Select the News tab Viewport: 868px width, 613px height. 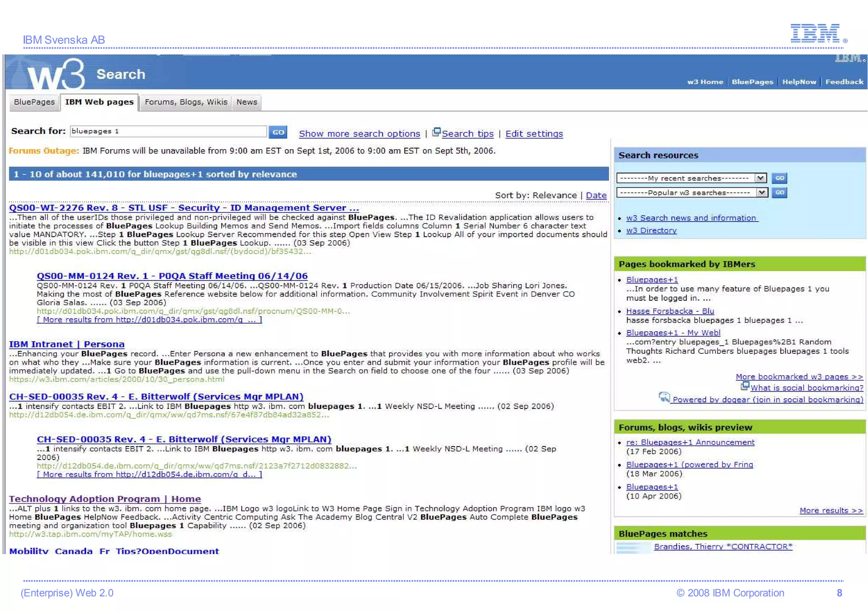tap(247, 102)
